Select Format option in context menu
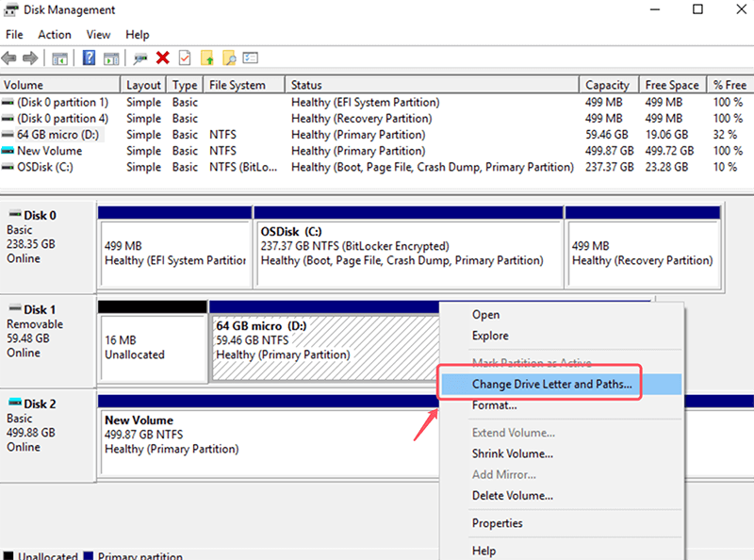Image resolution: width=754 pixels, height=560 pixels. [494, 405]
